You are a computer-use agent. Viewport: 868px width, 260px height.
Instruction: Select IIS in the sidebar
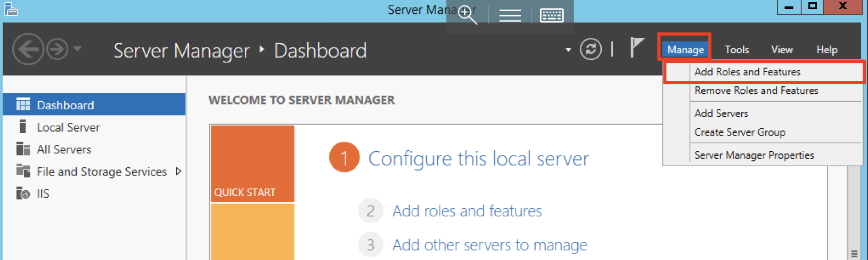click(x=94, y=193)
